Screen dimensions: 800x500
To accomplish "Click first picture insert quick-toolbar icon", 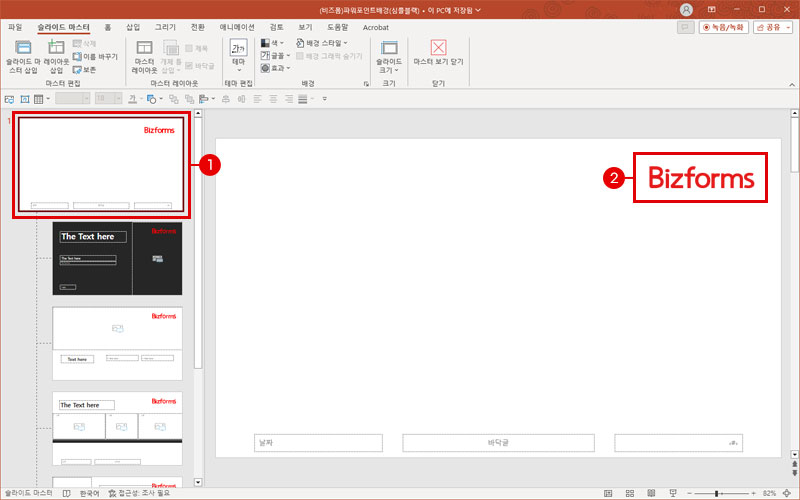I will 9,99.
